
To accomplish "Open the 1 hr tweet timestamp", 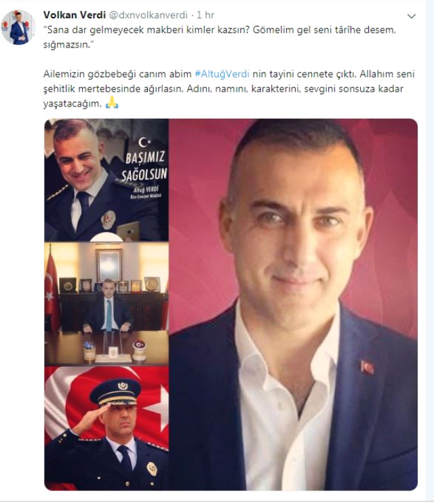I will point(205,15).
